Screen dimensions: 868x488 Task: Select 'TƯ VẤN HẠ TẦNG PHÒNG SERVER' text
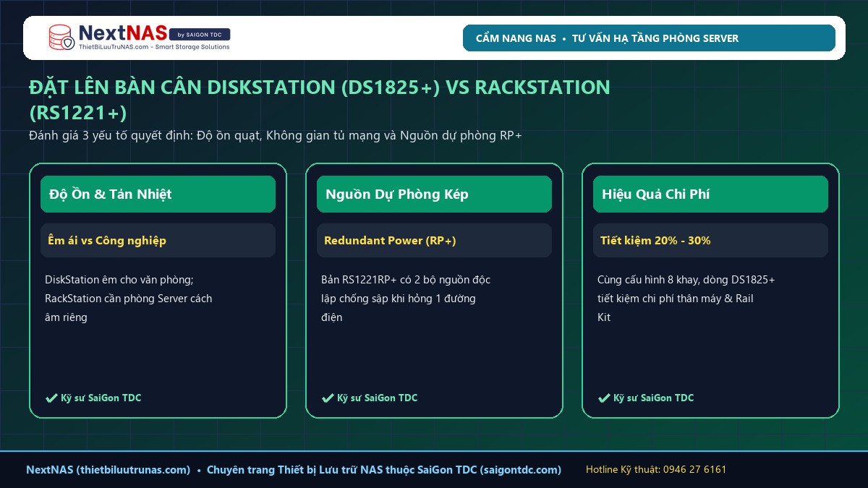click(655, 38)
